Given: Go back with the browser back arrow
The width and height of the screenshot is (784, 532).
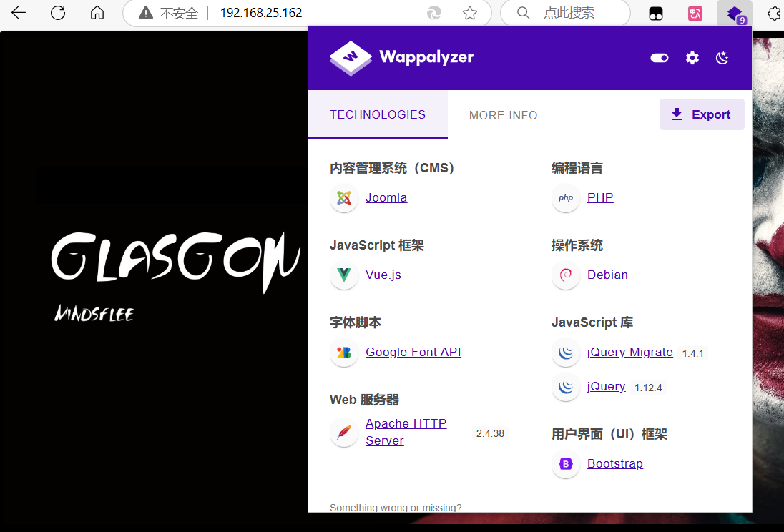Looking at the screenshot, I should (x=19, y=12).
